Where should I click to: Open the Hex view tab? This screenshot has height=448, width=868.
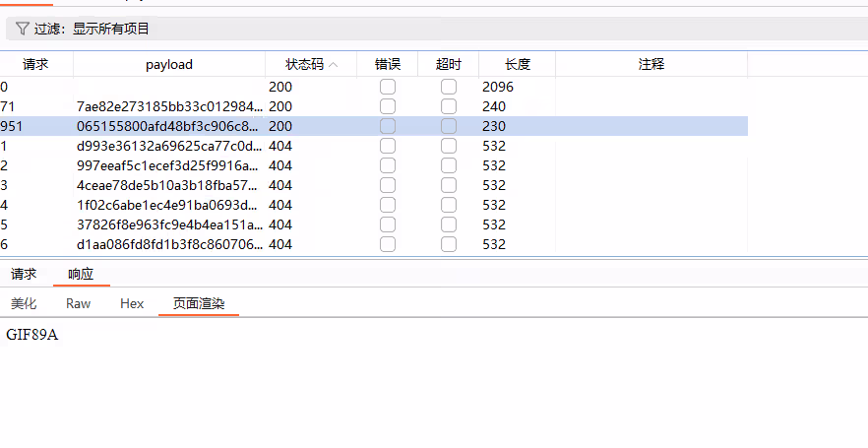click(x=132, y=303)
